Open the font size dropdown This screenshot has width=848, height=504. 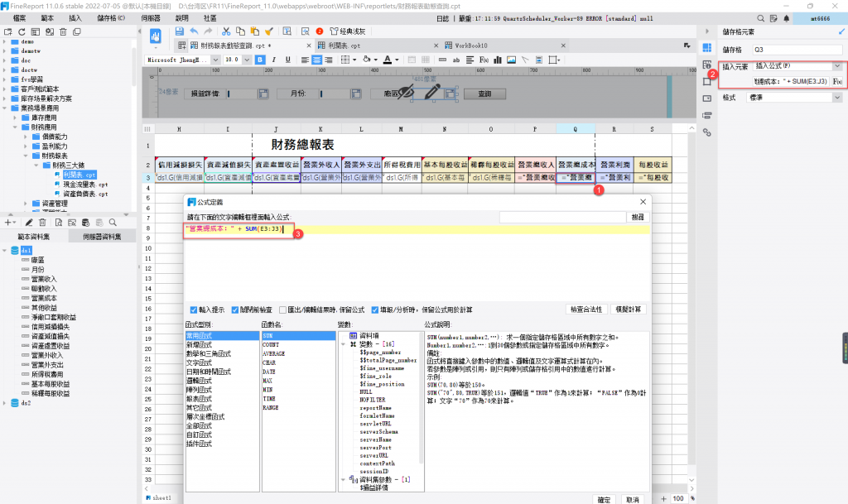pos(247,60)
